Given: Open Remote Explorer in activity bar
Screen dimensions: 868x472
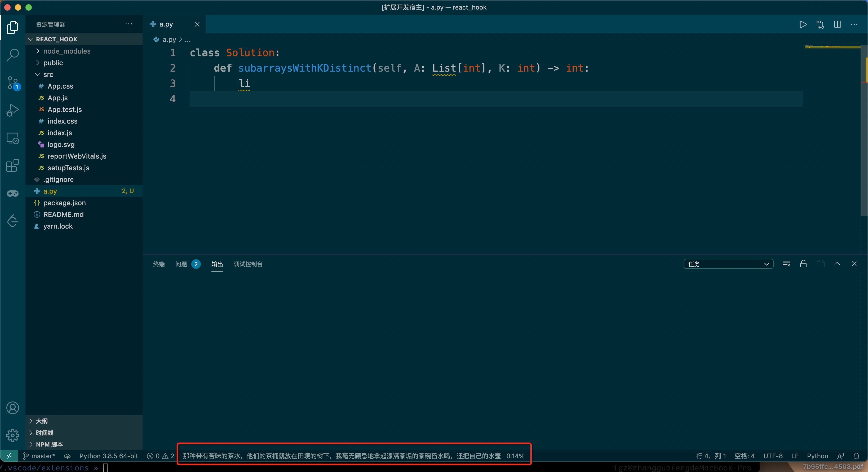Looking at the screenshot, I should tap(12, 138).
